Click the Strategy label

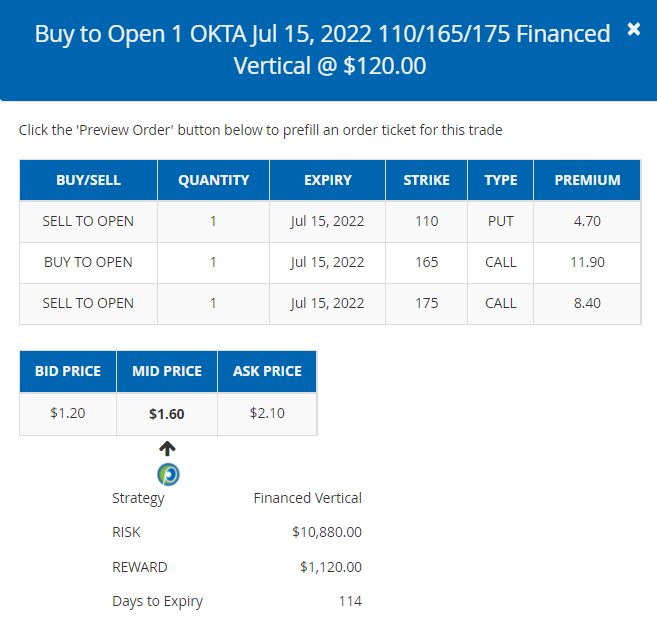[x=138, y=499]
